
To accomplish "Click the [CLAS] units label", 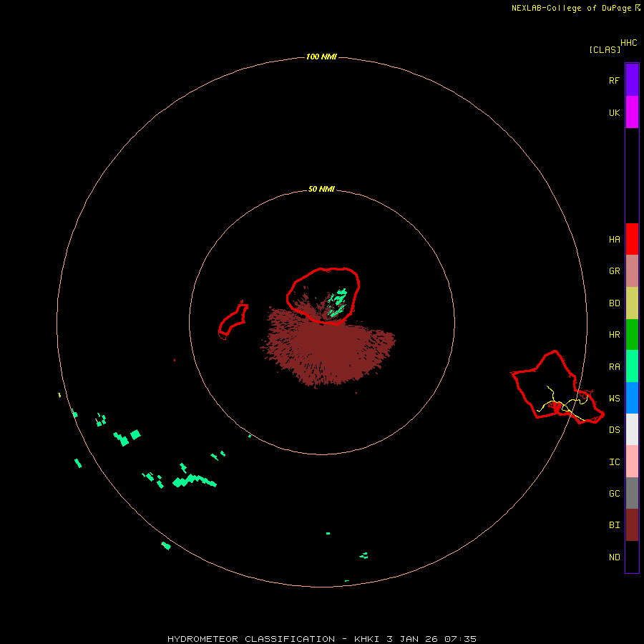I will 604,49.
